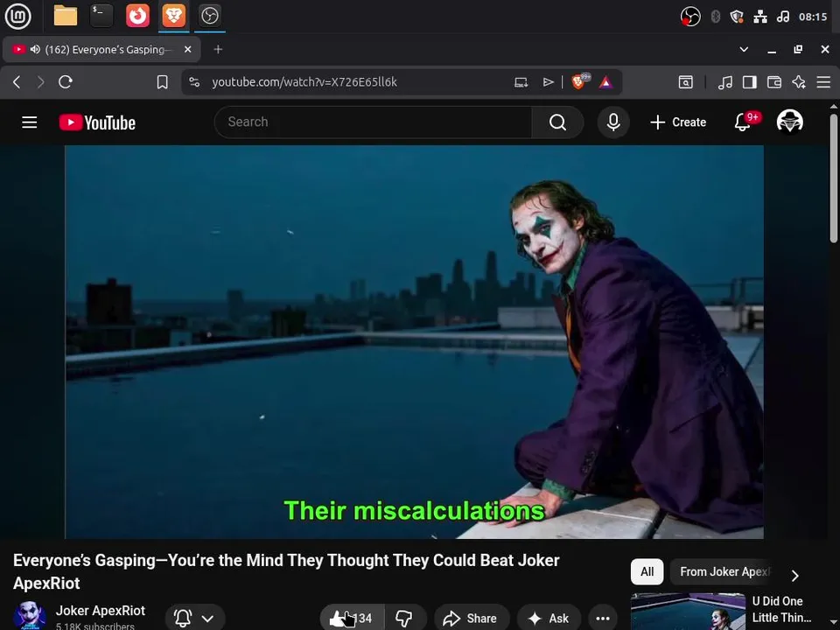Open the clock showing 08:15

point(813,17)
